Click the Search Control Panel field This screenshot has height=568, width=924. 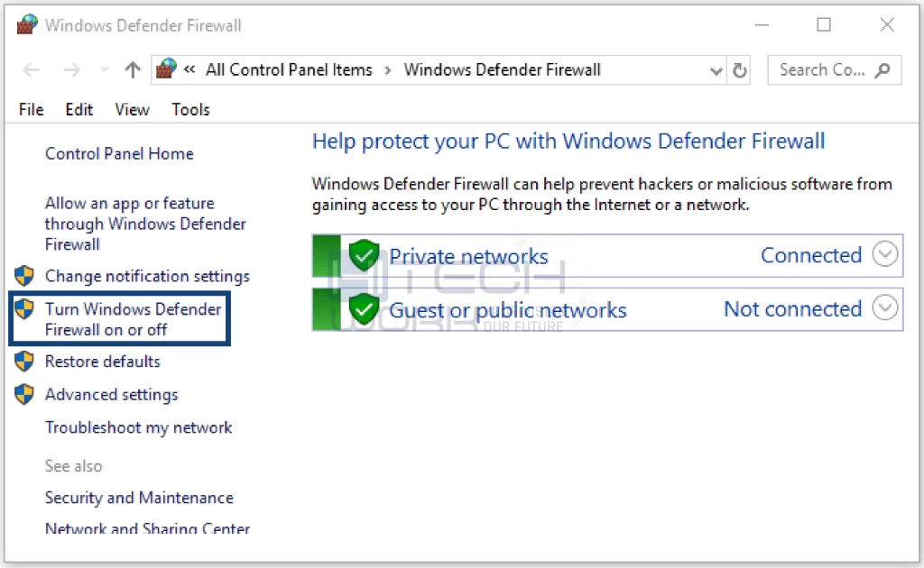point(834,70)
